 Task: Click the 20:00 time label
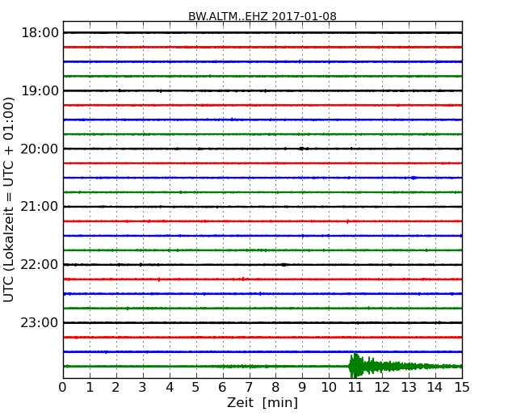pyautogui.click(x=40, y=149)
